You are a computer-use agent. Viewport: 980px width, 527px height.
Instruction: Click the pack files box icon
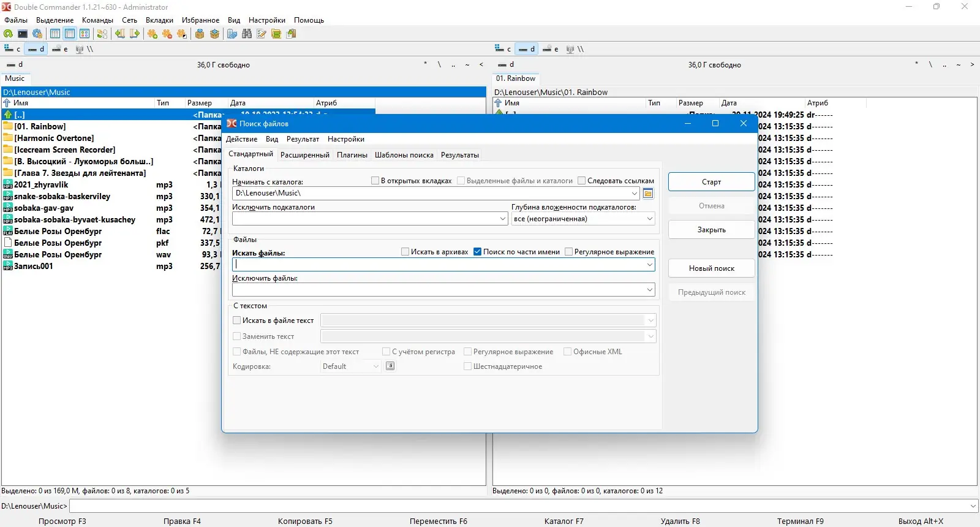click(x=200, y=34)
